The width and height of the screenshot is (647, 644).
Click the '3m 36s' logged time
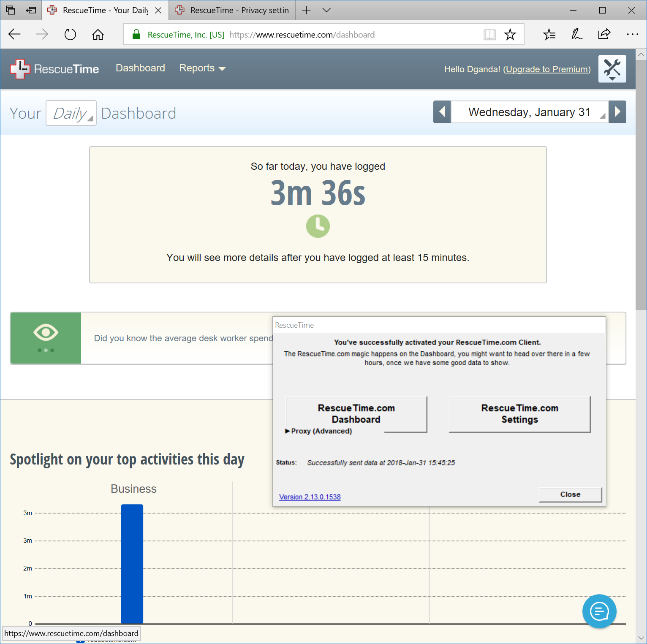(x=318, y=193)
